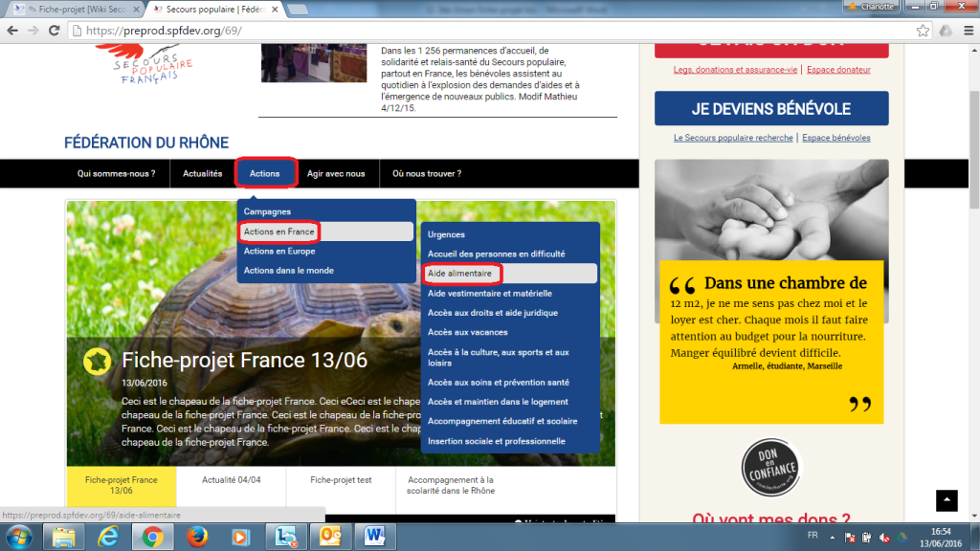
Task: Open Outlook from the taskbar
Action: coord(330,537)
